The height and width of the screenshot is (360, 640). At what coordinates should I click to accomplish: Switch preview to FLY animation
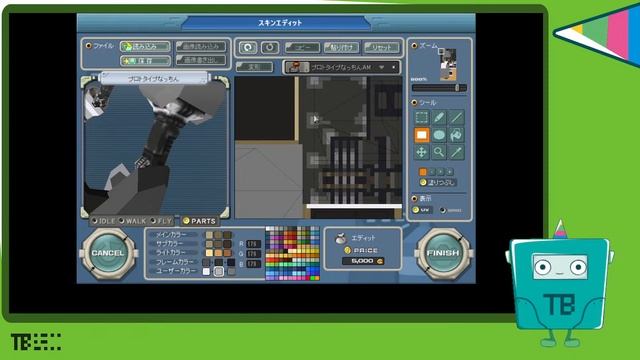pos(161,221)
